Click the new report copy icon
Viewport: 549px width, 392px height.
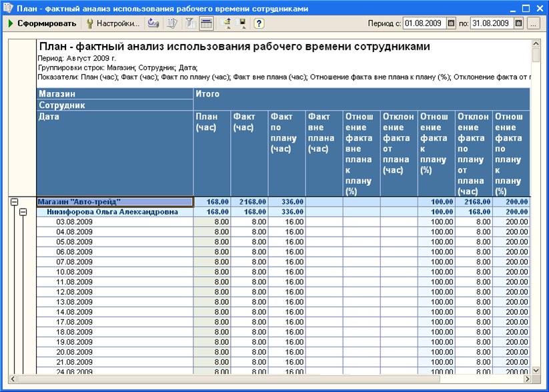pyautogui.click(x=172, y=23)
